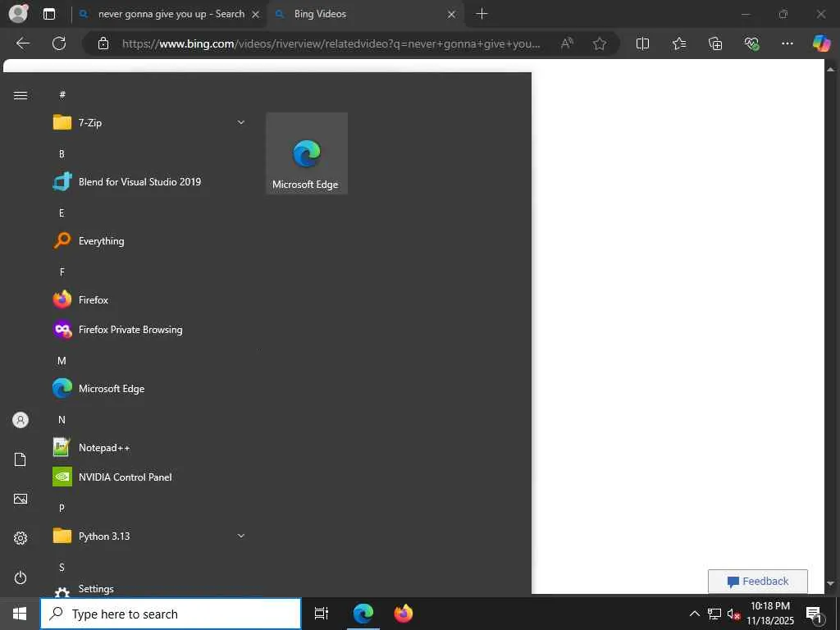Launch Blend for Visual Studio 2019
Image resolution: width=840 pixels, height=630 pixels.
point(149,181)
